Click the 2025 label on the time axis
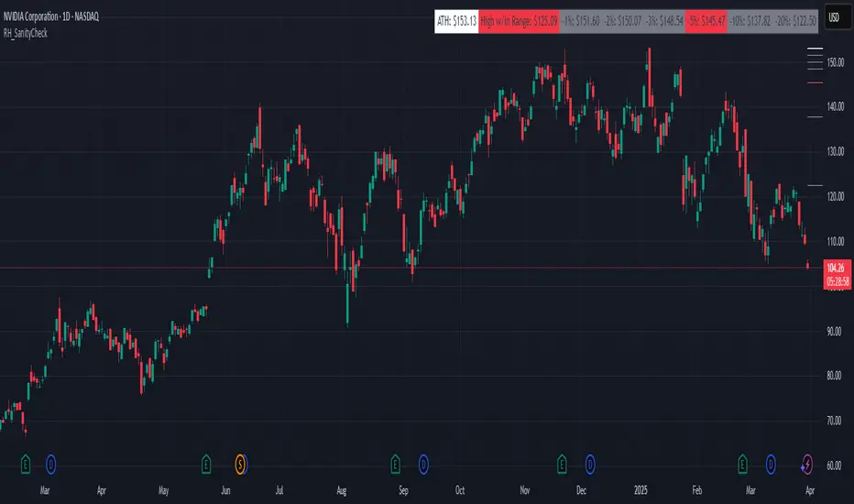Screen dimensions: 854x504 tap(640, 490)
